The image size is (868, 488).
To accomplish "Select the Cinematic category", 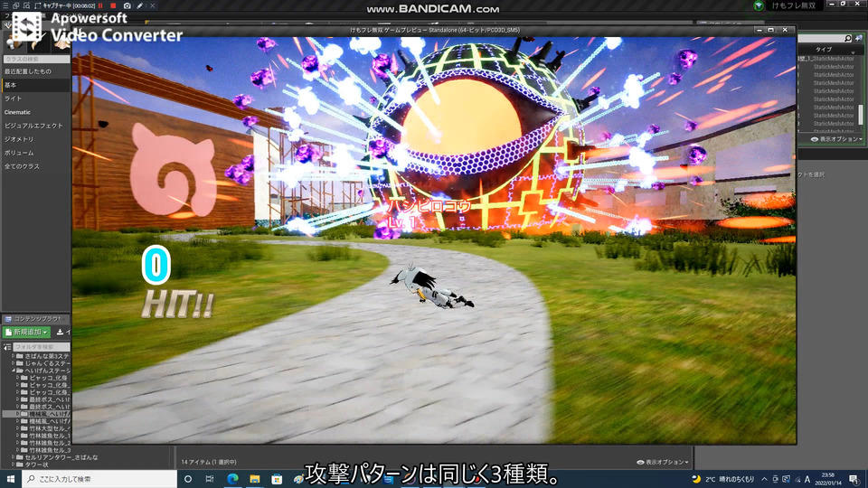I will 17,112.
